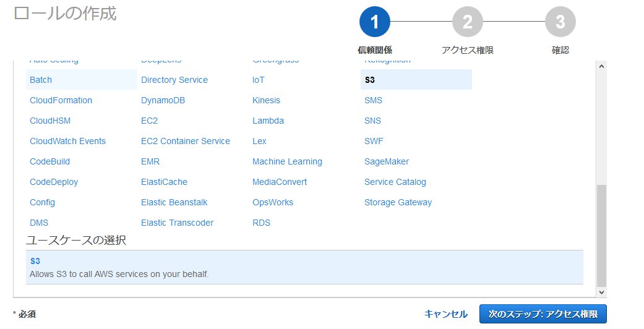The width and height of the screenshot is (644, 329).
Task: Click the vertical scrollbar thumb
Action: (601, 234)
